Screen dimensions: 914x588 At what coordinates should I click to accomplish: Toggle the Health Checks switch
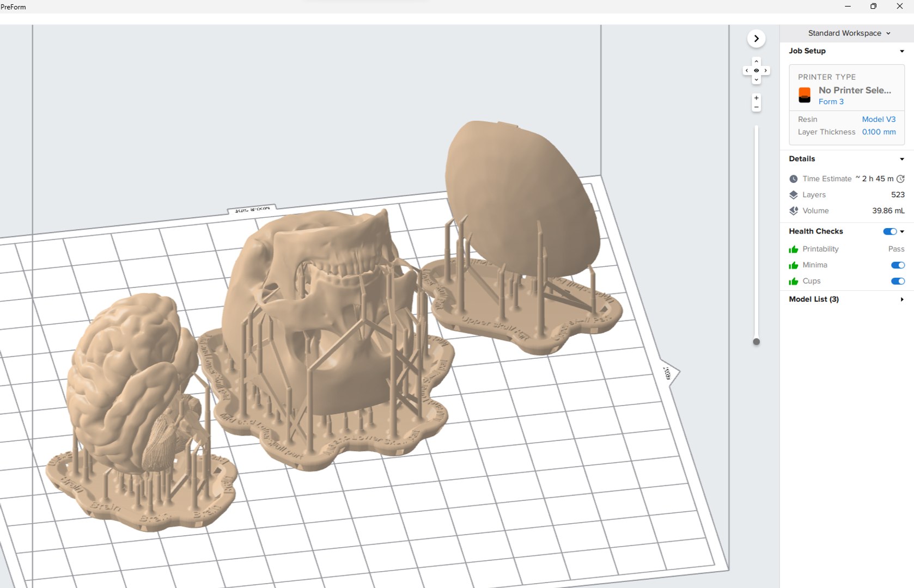(889, 231)
